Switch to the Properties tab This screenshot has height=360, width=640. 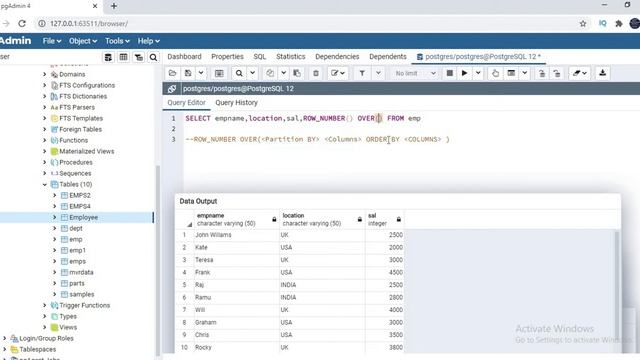coord(227,57)
